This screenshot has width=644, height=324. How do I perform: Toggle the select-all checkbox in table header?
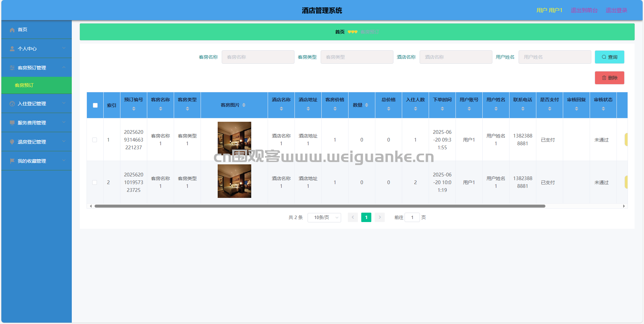coord(95,105)
